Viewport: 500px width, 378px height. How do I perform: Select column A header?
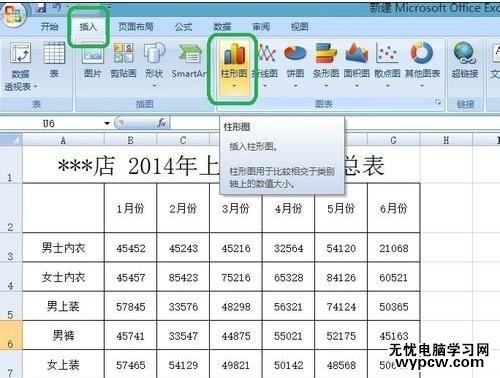pos(63,140)
